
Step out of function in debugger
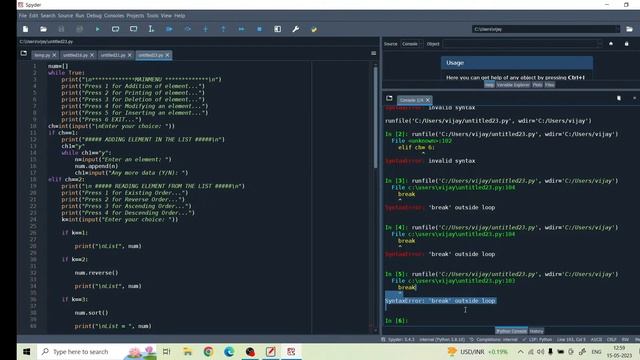pyautogui.click(x=223, y=29)
